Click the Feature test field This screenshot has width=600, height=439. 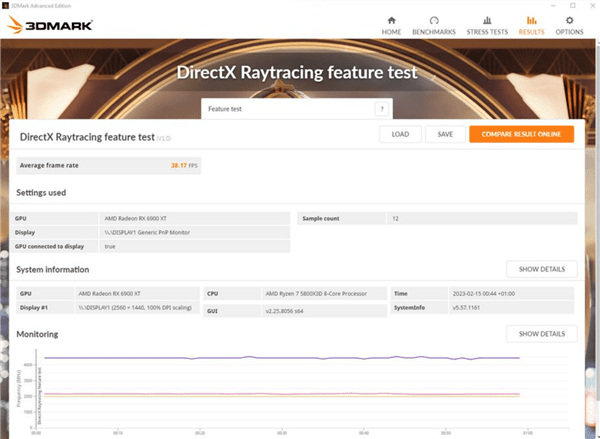click(x=297, y=109)
